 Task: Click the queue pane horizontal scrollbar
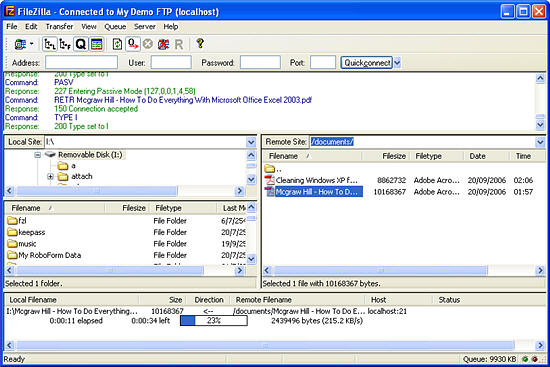click(266, 345)
